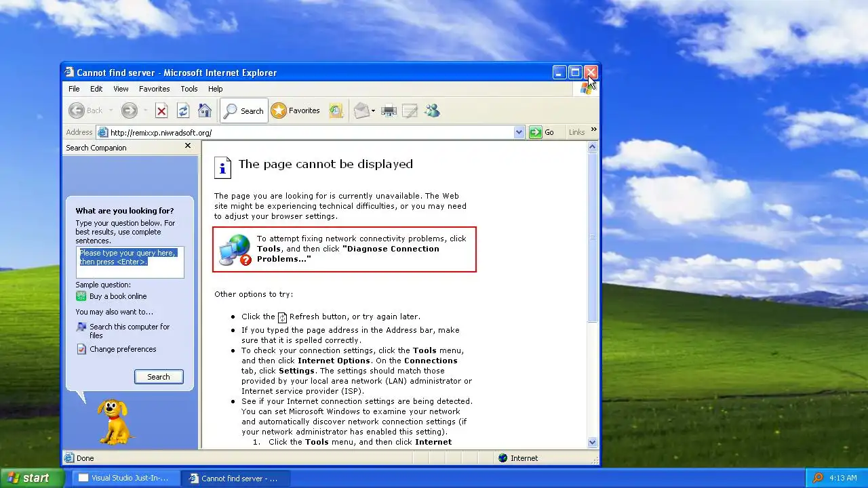Minimize the Internet Explorer window

[559, 72]
